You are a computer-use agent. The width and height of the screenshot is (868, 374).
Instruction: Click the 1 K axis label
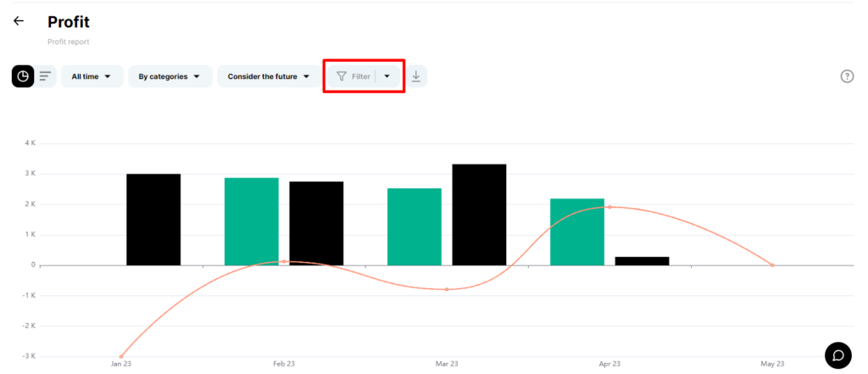tap(31, 234)
